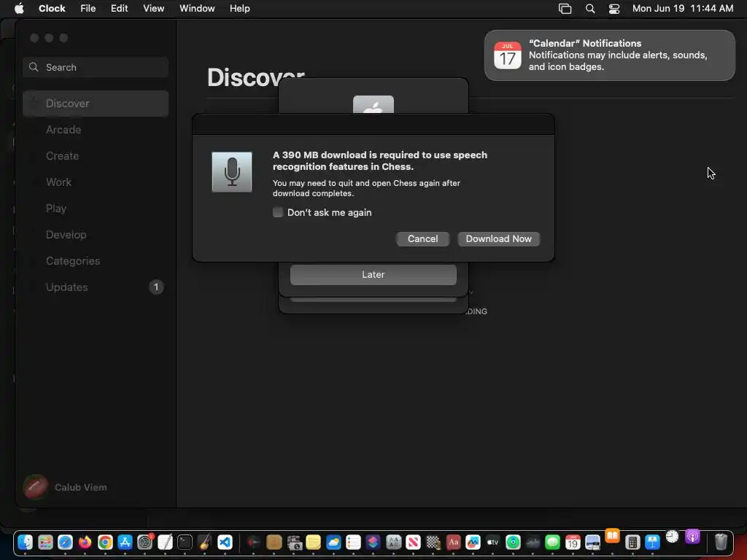This screenshot has width=747, height=560.
Task: Open the Books app in Dock
Action: pos(613,536)
